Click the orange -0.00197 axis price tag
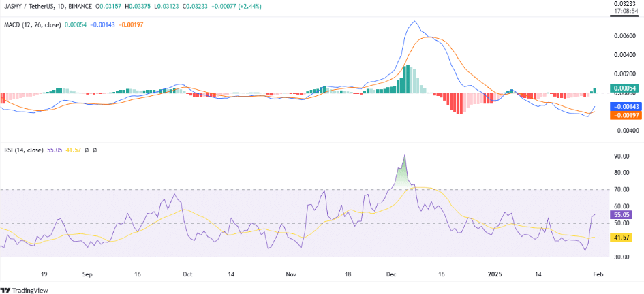644x294 pixels. point(625,115)
